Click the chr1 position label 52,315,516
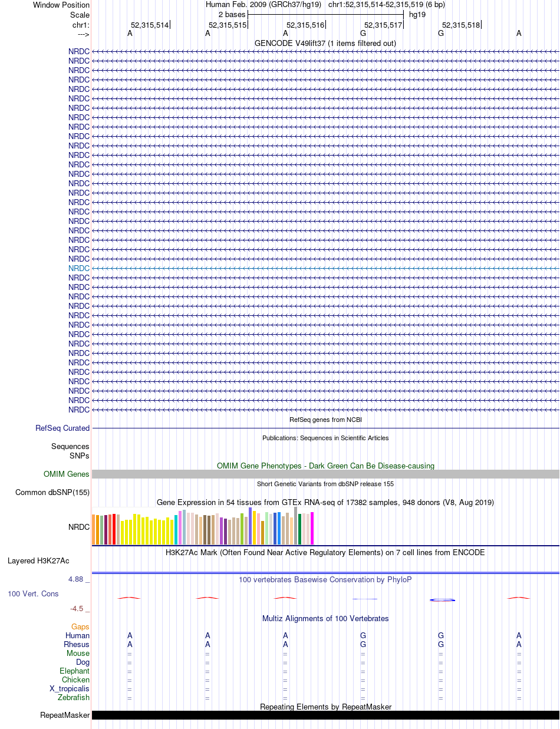Screen dimensions: 560x729 [305, 25]
